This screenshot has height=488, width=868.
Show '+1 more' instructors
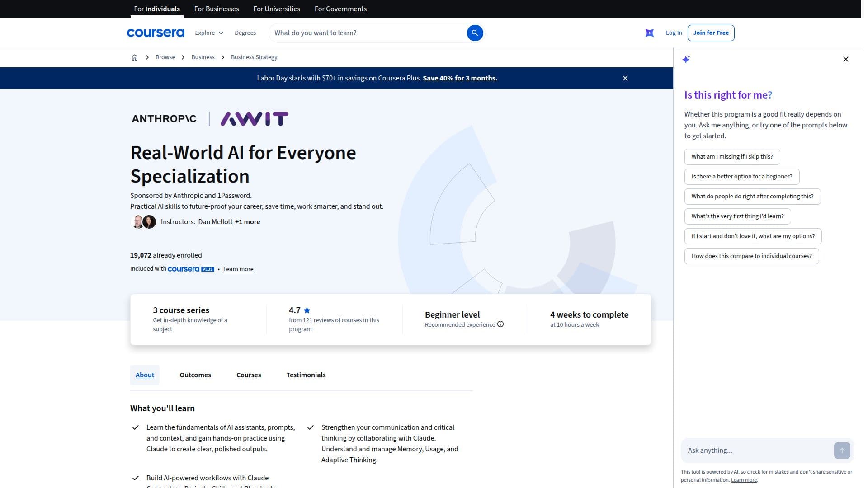pos(247,222)
